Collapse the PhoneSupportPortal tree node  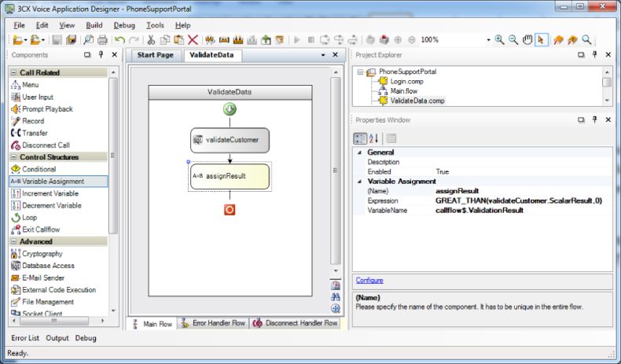(x=360, y=72)
